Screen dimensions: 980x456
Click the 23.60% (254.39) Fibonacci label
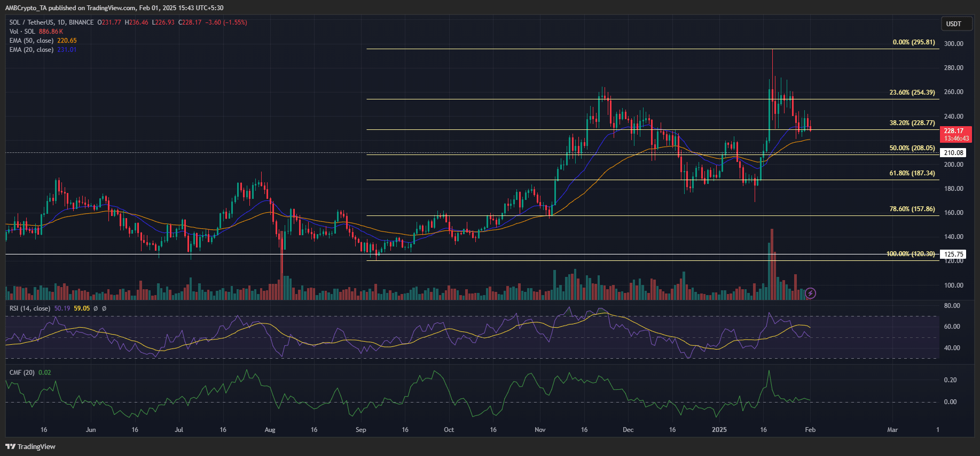click(x=912, y=92)
